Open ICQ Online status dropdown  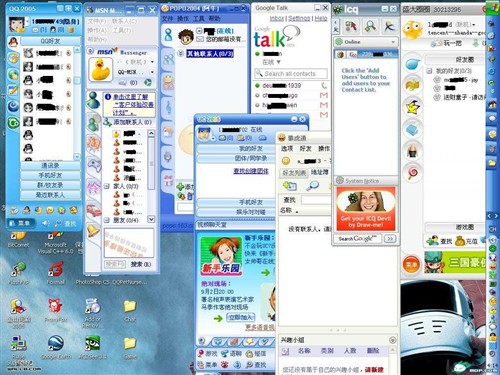[366, 42]
